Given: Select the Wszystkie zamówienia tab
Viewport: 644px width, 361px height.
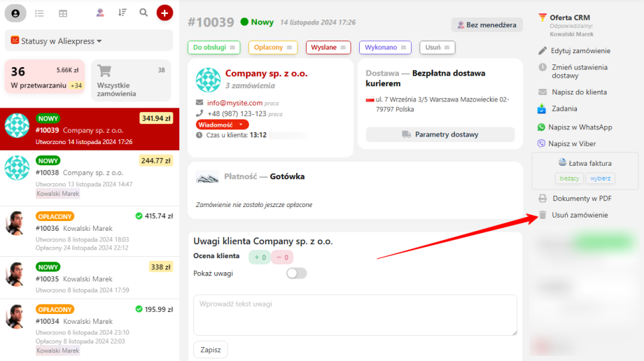Looking at the screenshot, I should click(130, 80).
